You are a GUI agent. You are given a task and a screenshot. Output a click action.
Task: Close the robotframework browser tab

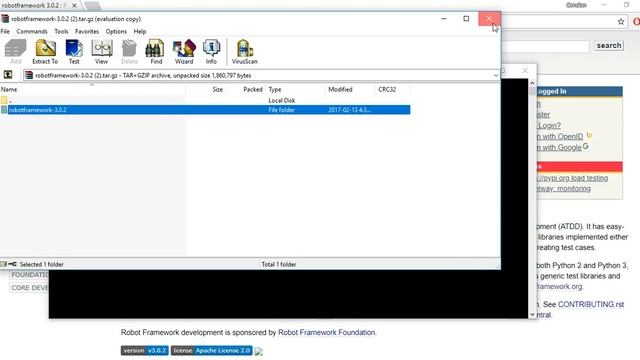point(74,6)
